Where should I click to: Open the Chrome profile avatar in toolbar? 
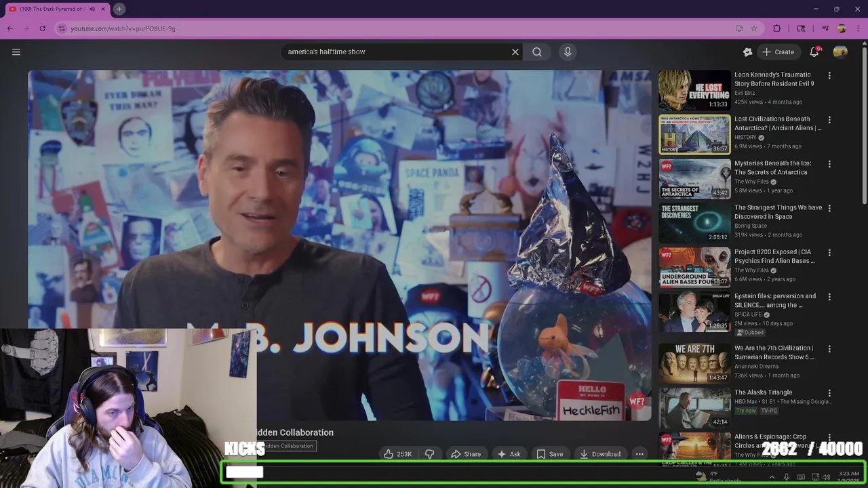click(x=842, y=28)
